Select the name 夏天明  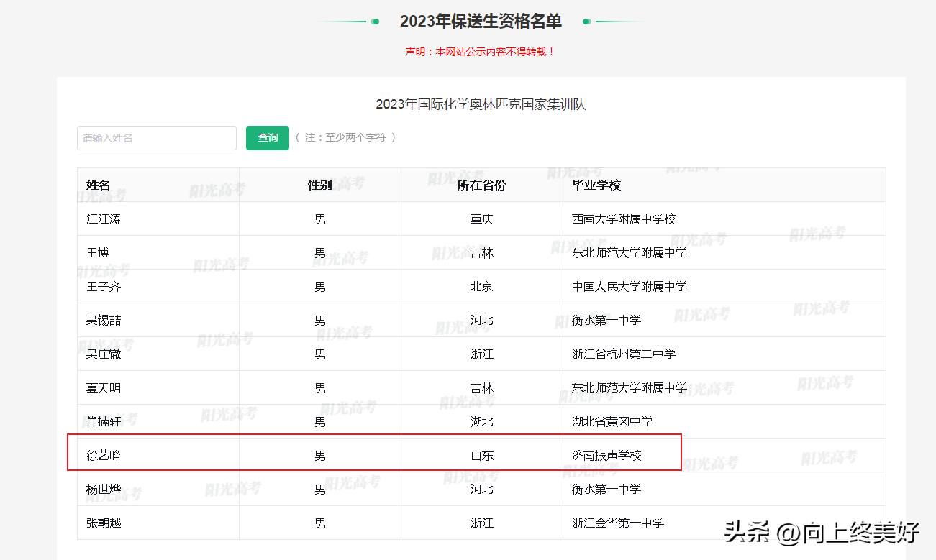[104, 388]
